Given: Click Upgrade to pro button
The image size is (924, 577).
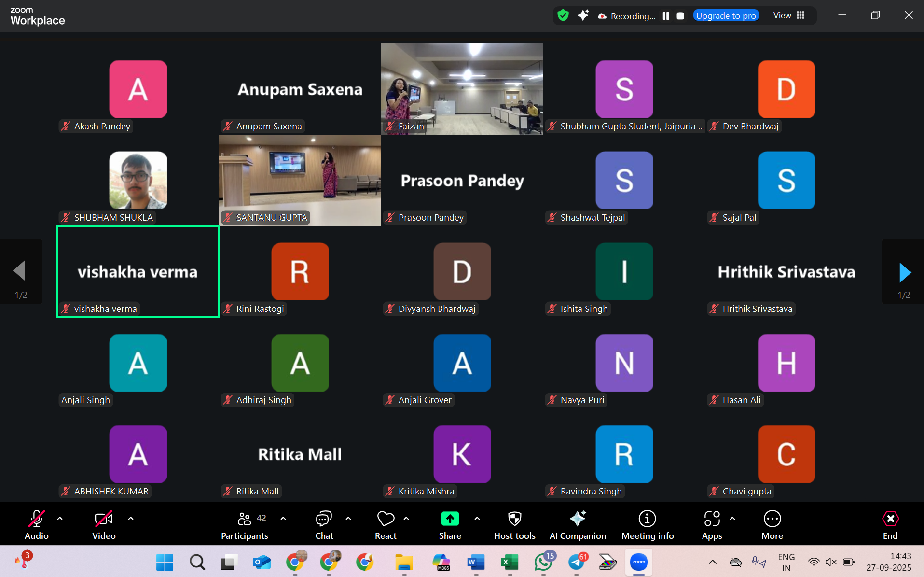Looking at the screenshot, I should click(726, 16).
